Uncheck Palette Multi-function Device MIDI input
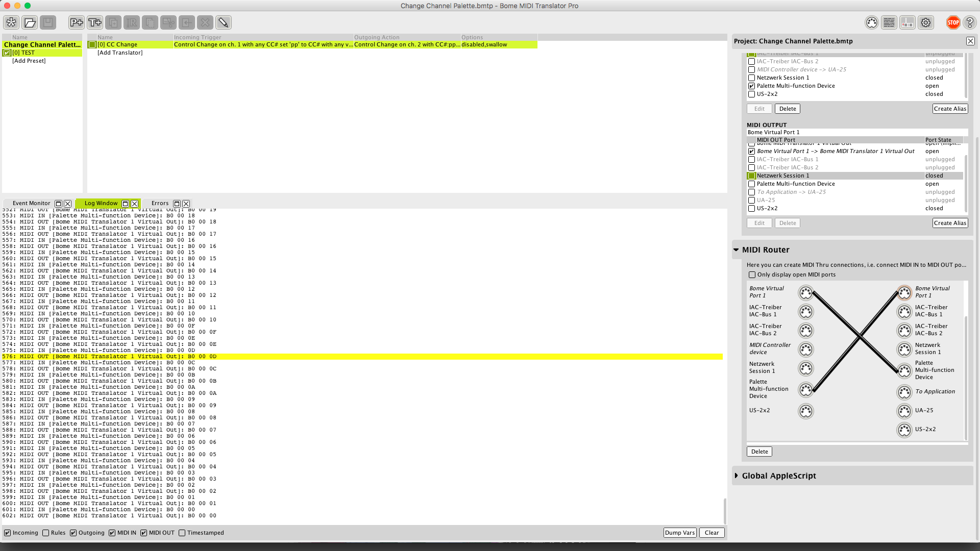Screen dimensions: 980x551 click(x=751, y=86)
